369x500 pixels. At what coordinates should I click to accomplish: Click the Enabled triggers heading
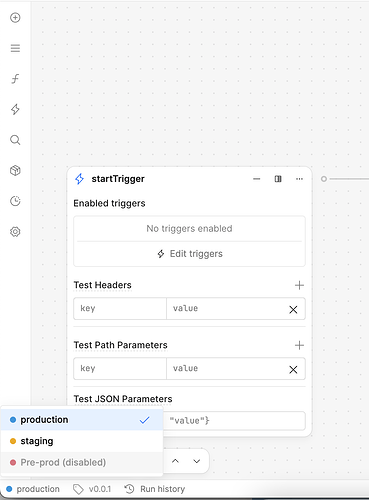pyautogui.click(x=109, y=203)
